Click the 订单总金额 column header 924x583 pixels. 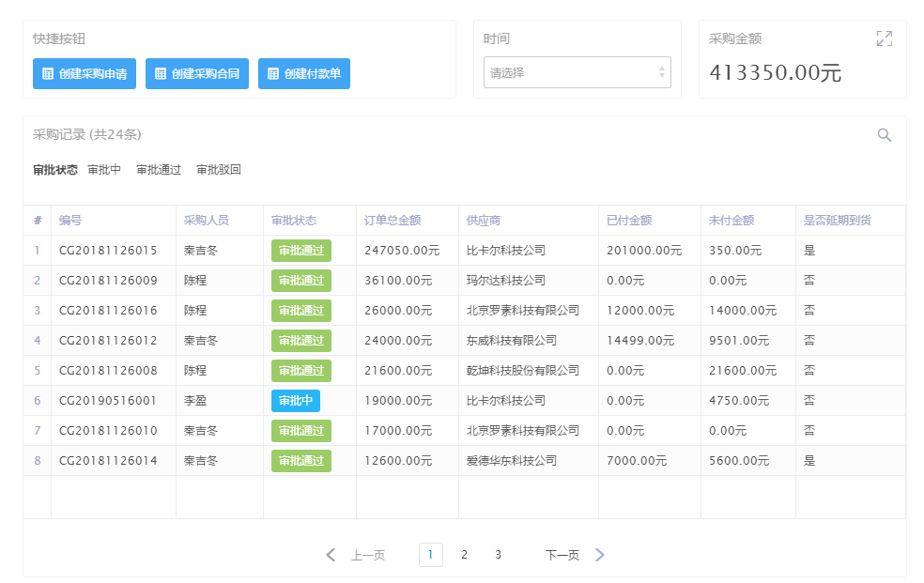(393, 221)
